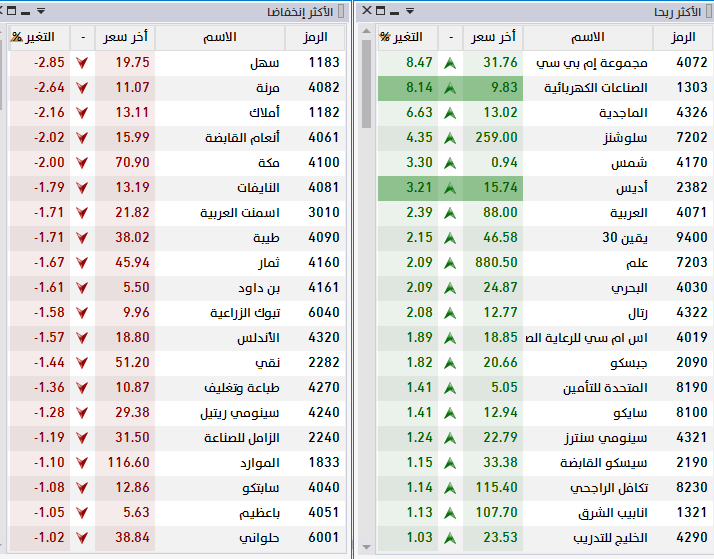Sort gainers by the التغير % column header
Screen dimensions: 714x559
point(408,37)
